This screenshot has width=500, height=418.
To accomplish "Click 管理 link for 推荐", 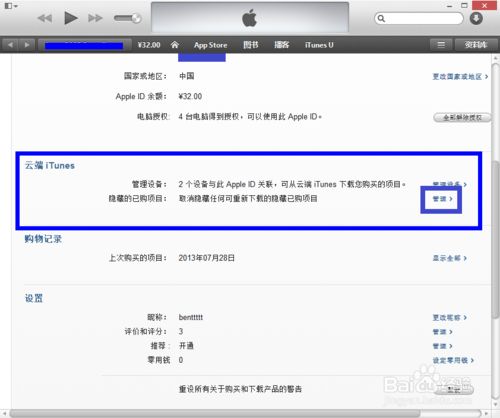I will pyautogui.click(x=442, y=346).
